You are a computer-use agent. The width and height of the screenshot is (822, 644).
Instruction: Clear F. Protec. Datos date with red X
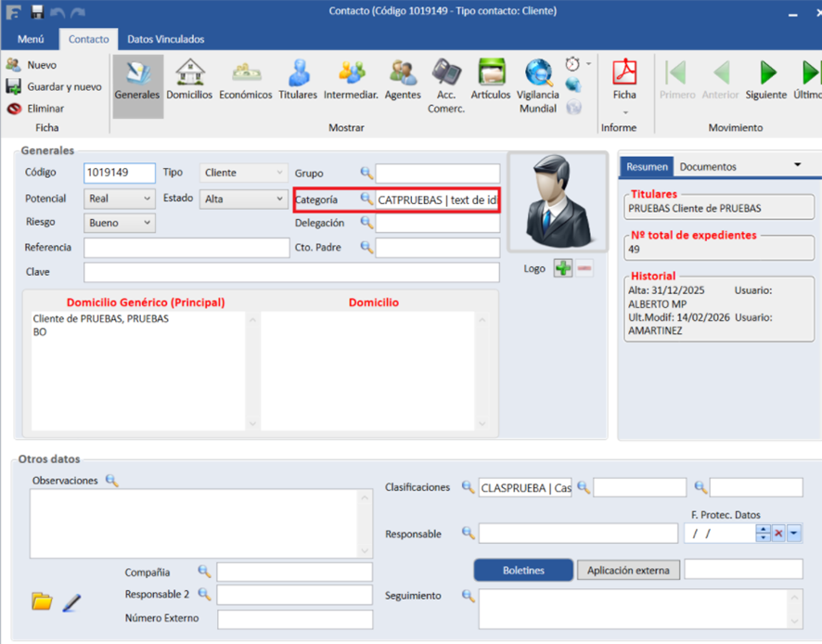(778, 533)
